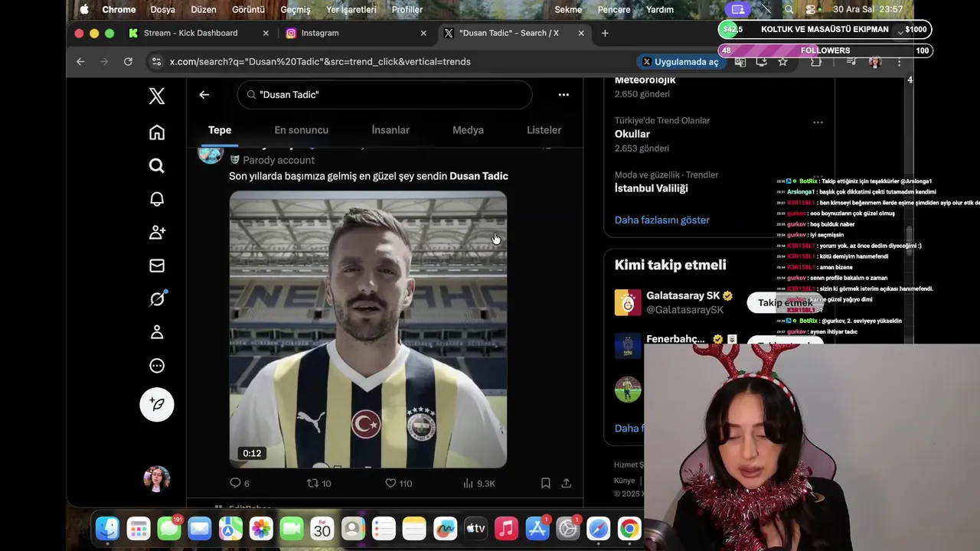Image resolution: width=980 pixels, height=551 pixels.
Task: Open a new Chrome tab
Action: click(605, 33)
